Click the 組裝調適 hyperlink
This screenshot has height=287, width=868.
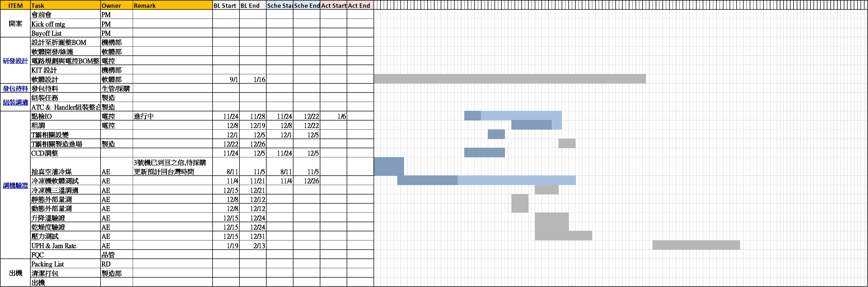tap(16, 102)
